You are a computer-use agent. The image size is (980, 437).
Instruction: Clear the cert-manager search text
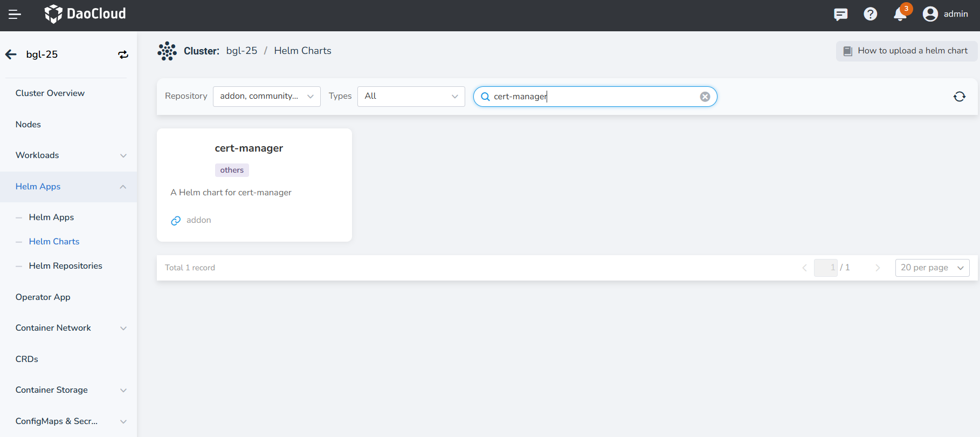pos(705,97)
